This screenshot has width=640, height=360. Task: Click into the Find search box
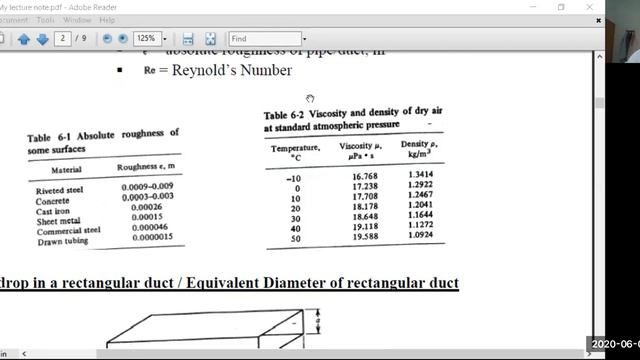265,39
